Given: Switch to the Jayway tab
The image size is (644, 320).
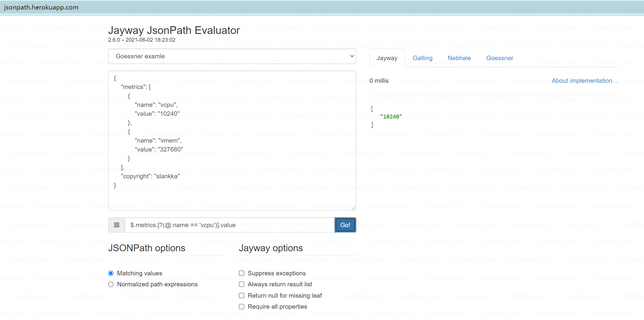Looking at the screenshot, I should (387, 58).
